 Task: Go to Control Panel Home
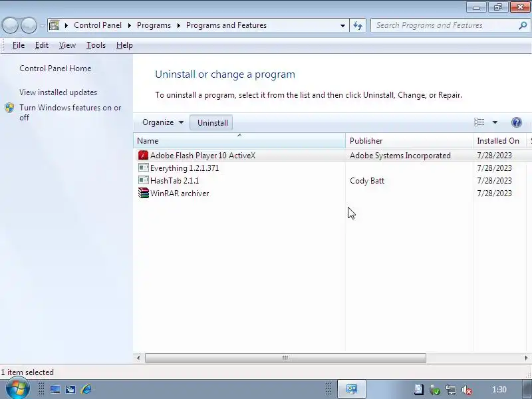coord(55,68)
